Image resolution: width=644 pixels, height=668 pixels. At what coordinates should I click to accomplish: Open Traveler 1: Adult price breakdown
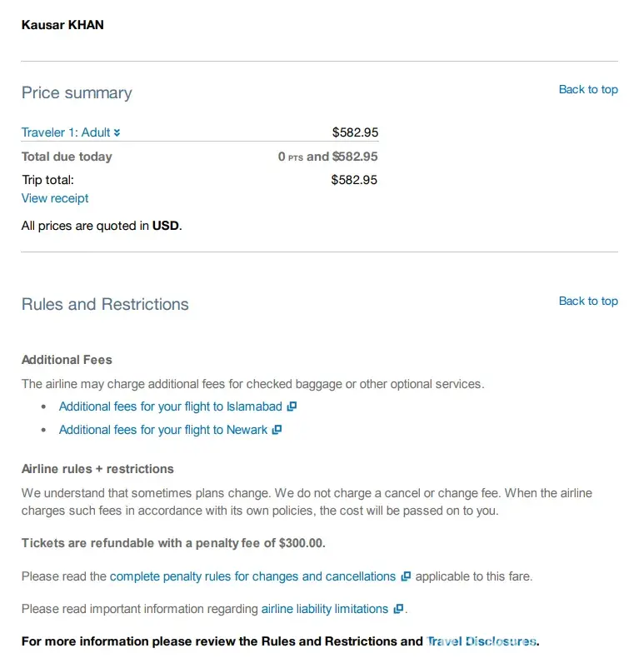(66, 132)
